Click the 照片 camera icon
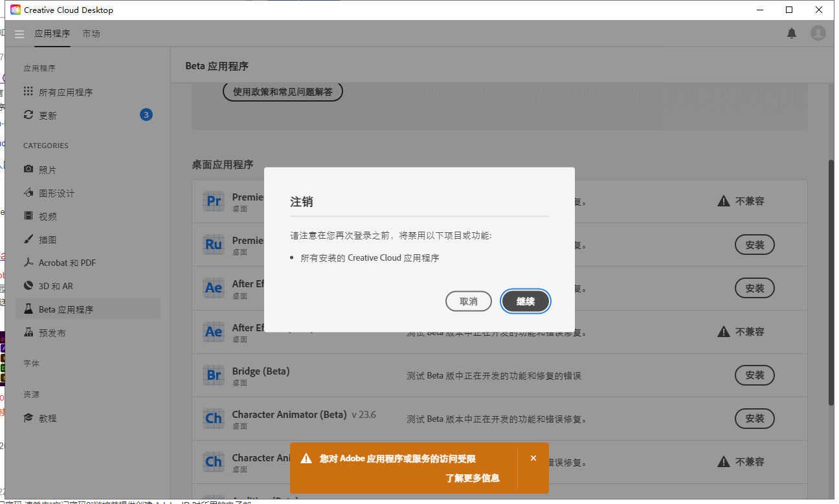This screenshot has width=839, height=504. pyautogui.click(x=28, y=170)
